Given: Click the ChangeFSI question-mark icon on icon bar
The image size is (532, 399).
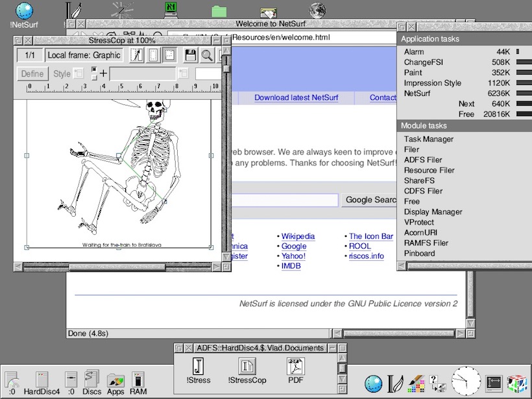Looking at the screenshot, I should point(438,383).
